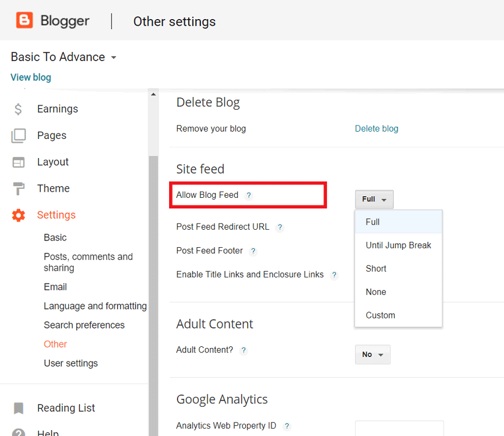Screen dimensions: 504x436
Task: Click the Site feed heading
Action: 200,169
